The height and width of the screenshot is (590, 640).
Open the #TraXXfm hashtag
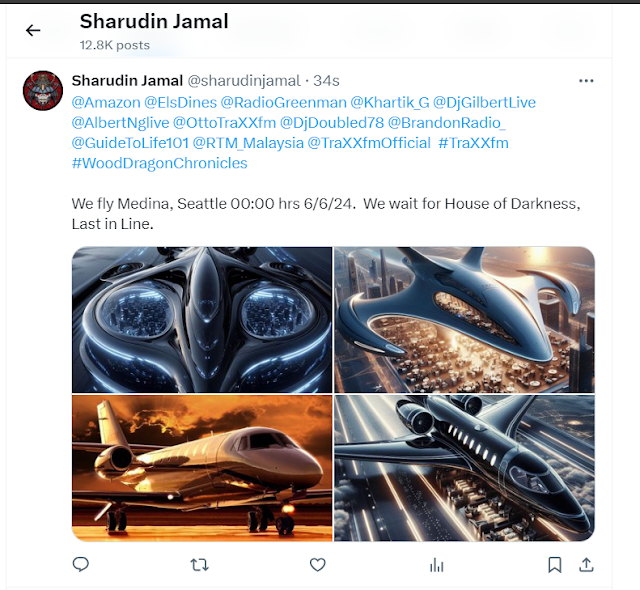(x=473, y=143)
